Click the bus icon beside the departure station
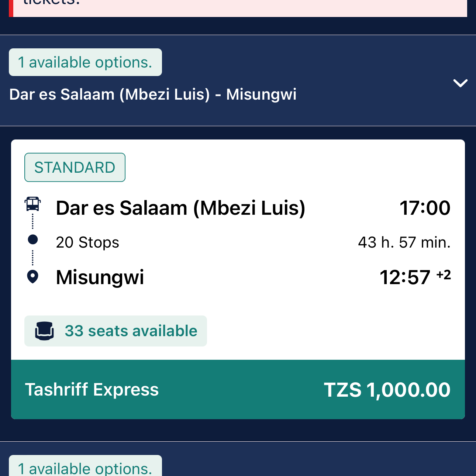476x476 pixels. tap(33, 204)
